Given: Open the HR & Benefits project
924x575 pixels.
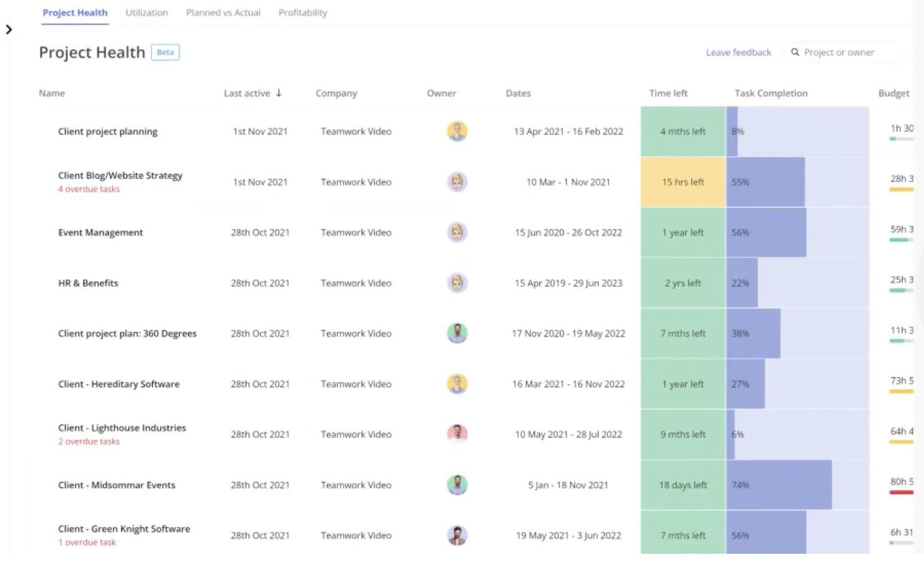Looking at the screenshot, I should pyautogui.click(x=88, y=283).
